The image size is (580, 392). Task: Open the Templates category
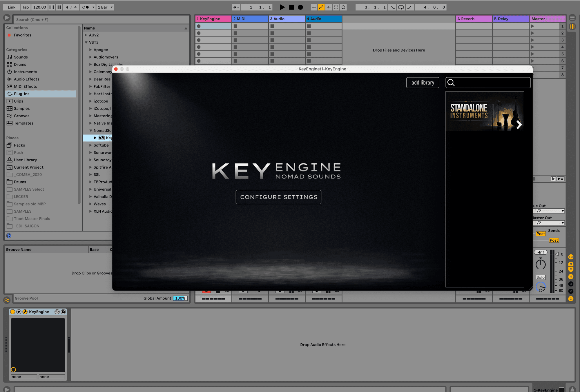click(23, 123)
